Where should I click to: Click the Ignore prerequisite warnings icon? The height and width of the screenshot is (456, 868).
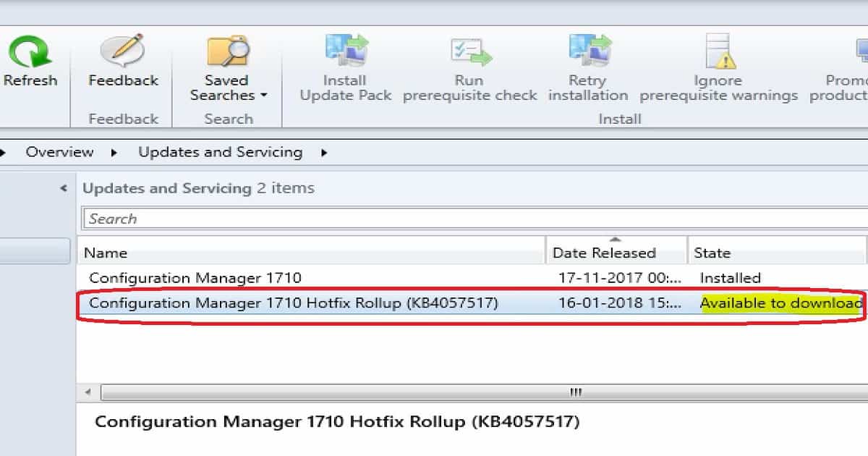[720, 52]
